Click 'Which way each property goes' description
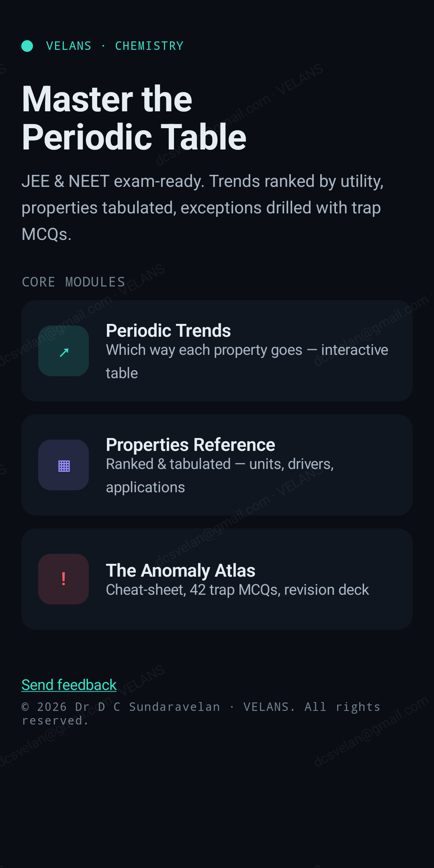The height and width of the screenshot is (868, 434). click(247, 361)
